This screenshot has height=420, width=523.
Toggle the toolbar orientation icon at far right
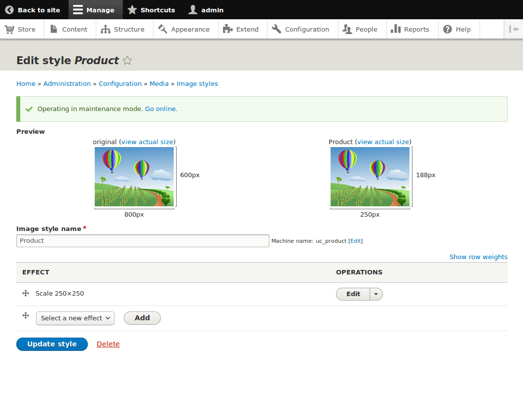514,29
